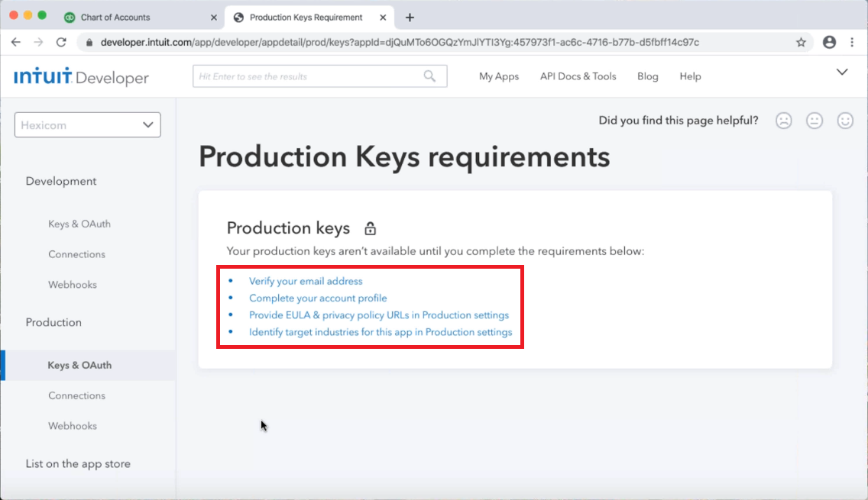868x500 pixels.
Task: Click Verify your email address link
Action: tap(306, 281)
